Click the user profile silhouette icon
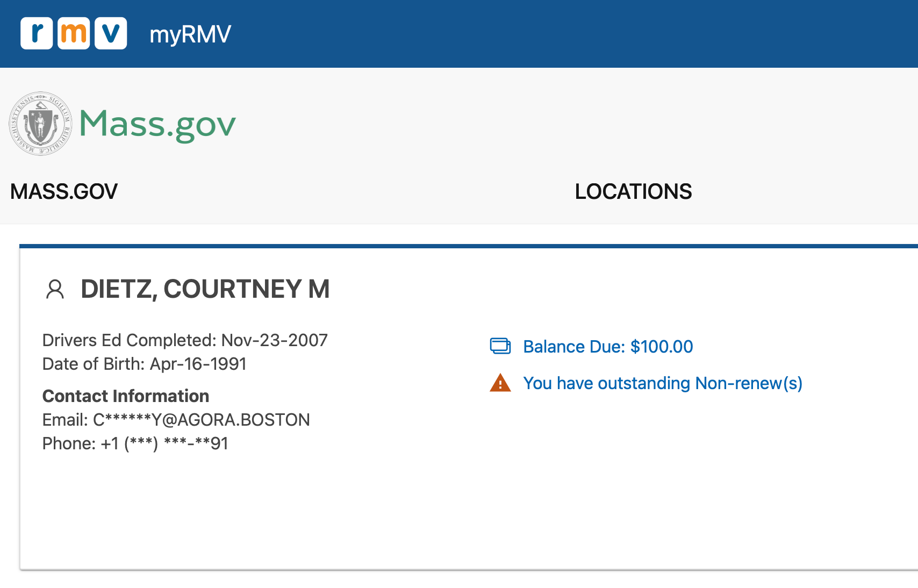This screenshot has height=588, width=918. click(55, 289)
